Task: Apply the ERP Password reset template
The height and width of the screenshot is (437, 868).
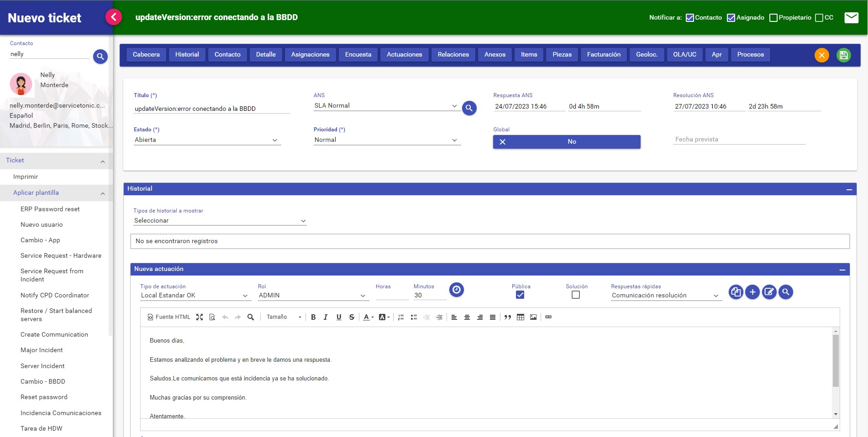Action: click(x=50, y=209)
